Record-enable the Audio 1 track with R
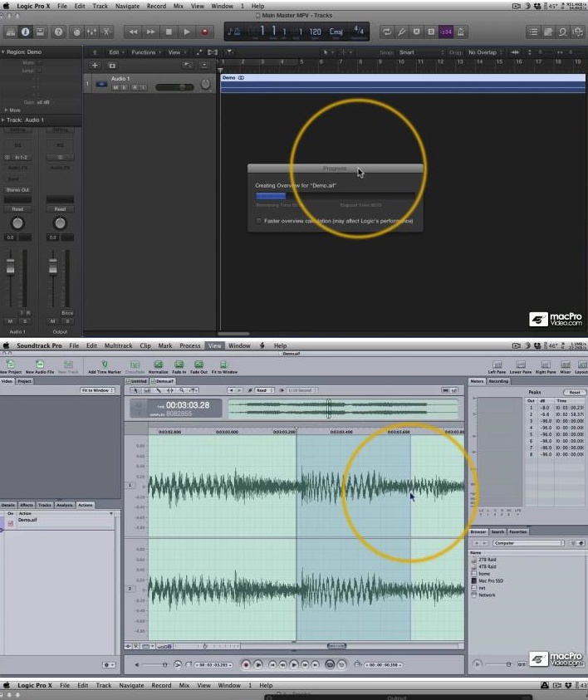The image size is (588, 700). 135,87
